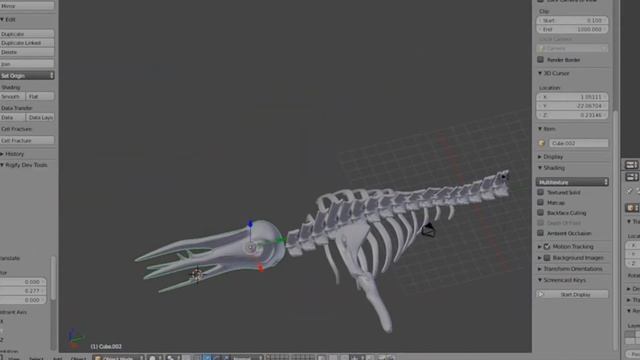The image size is (640, 360).
Task: Open the Multitexture shading dropdown
Action: tap(572, 182)
